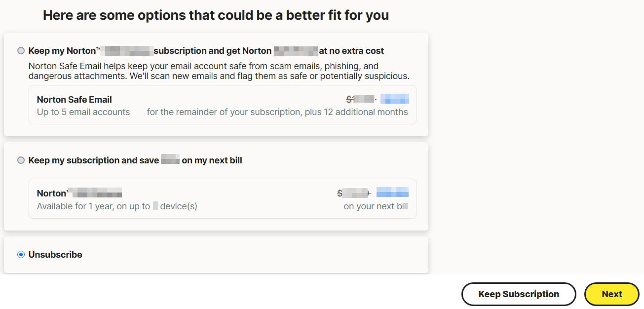This screenshot has width=644, height=309.
Task: Select the save on next bill radio button
Action: [x=21, y=160]
